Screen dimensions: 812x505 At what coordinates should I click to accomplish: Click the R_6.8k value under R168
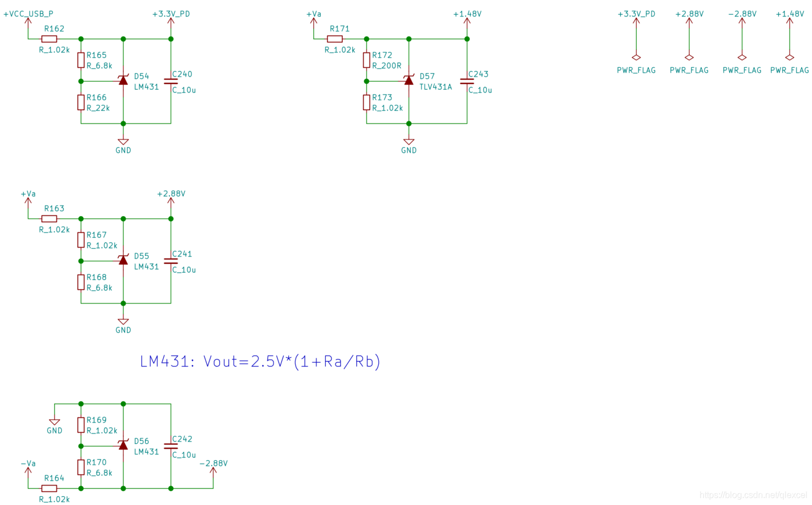click(99, 288)
